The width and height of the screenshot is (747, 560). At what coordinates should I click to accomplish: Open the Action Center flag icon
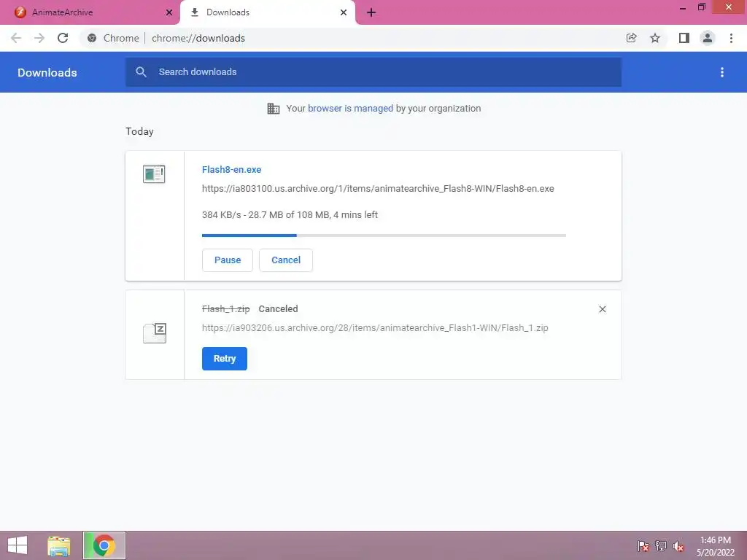643,545
